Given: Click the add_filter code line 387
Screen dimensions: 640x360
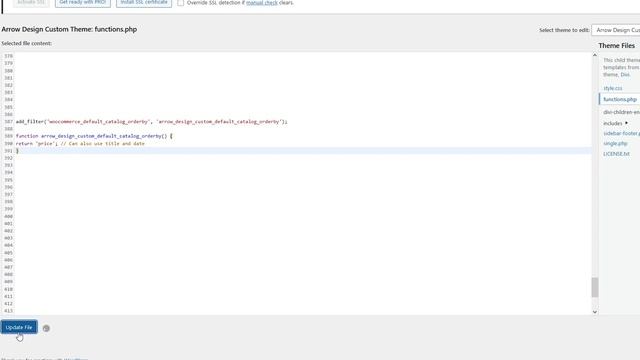Looking at the screenshot, I should coord(152,122).
